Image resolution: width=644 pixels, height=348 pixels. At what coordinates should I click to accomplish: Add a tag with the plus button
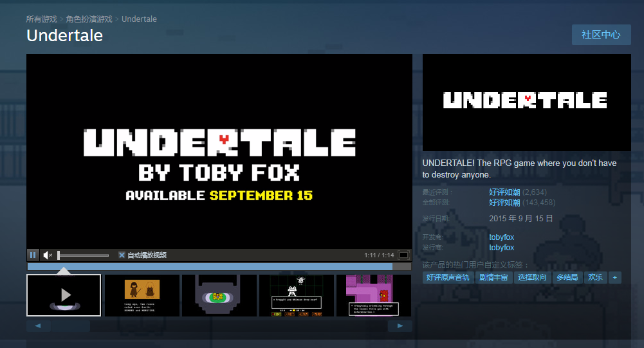point(615,277)
